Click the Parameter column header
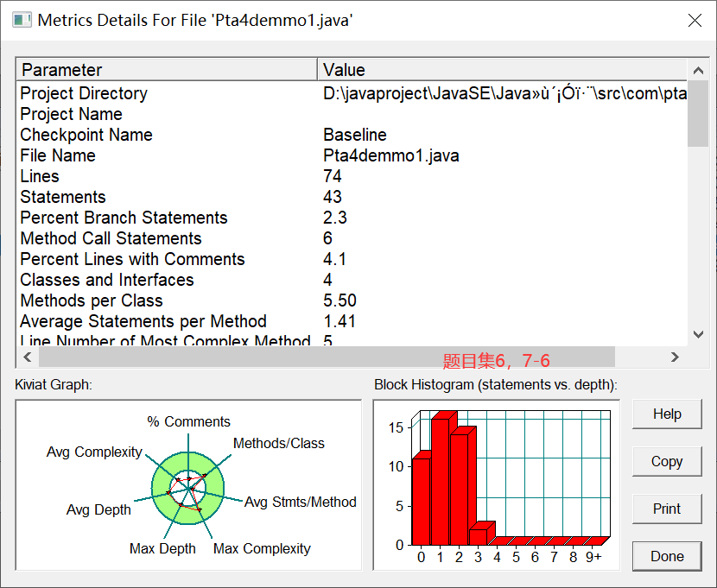The height and width of the screenshot is (588, 717). coord(167,70)
